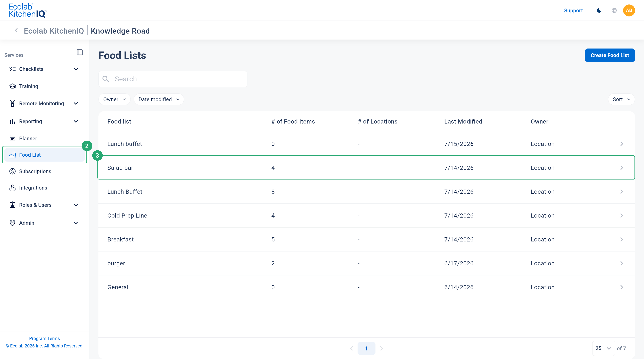Open Cold Prep Line row arrow
This screenshot has height=359, width=644.
point(622,216)
